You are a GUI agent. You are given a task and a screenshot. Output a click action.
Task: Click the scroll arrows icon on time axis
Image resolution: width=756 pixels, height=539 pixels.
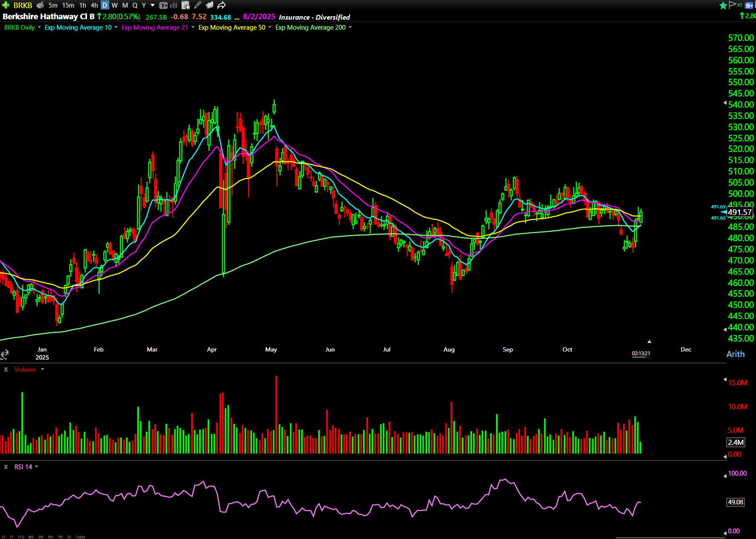click(x=5, y=354)
